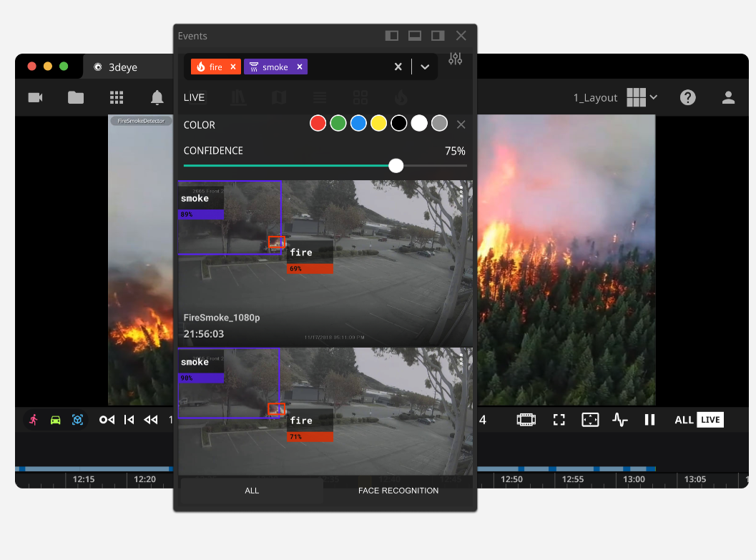The image size is (756, 560).
Task: Remove the smoke filter tag
Action: (300, 67)
